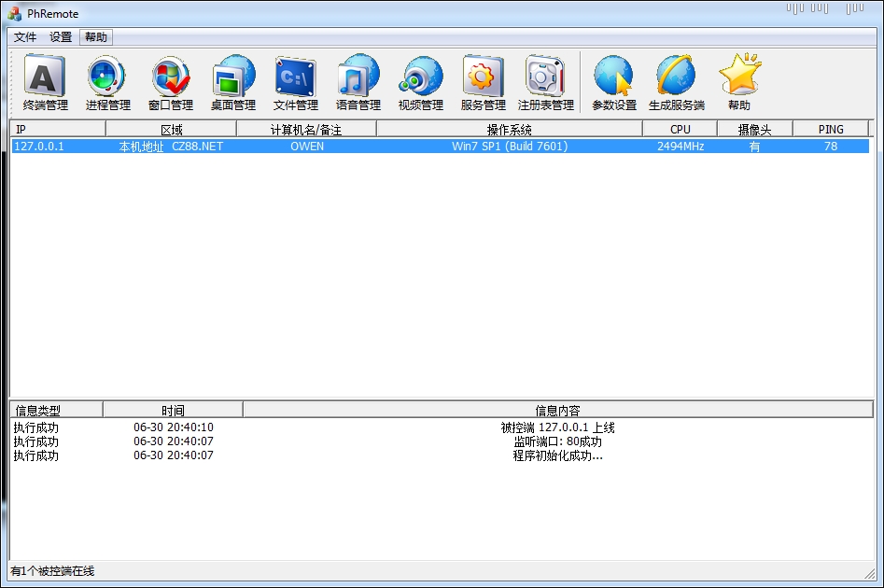Screen dimensions: 884x588
Task: Open 参数设置 parameter settings
Action: click(x=614, y=82)
